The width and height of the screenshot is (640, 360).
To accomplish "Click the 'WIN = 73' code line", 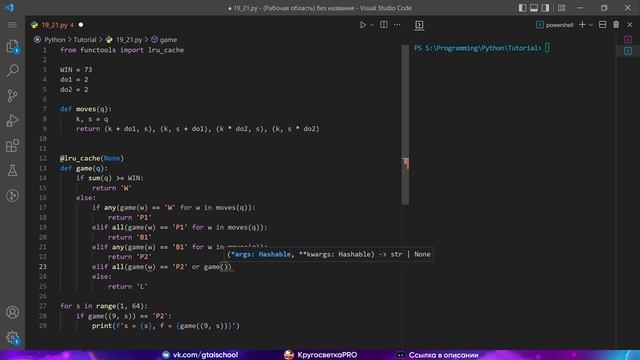I will point(76,70).
